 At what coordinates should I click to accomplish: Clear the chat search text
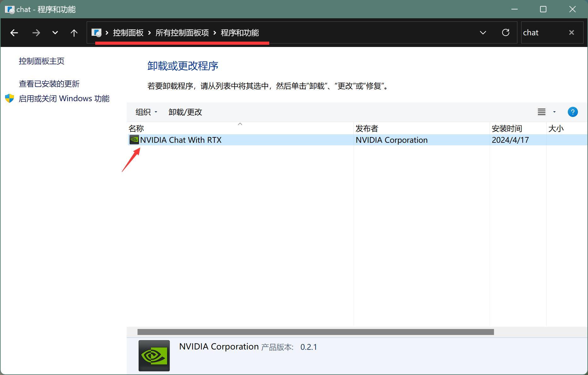[572, 32]
